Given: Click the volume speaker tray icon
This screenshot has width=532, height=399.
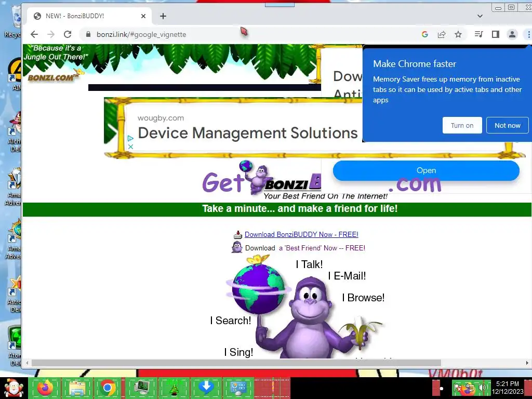Looking at the screenshot, I should [x=482, y=388].
